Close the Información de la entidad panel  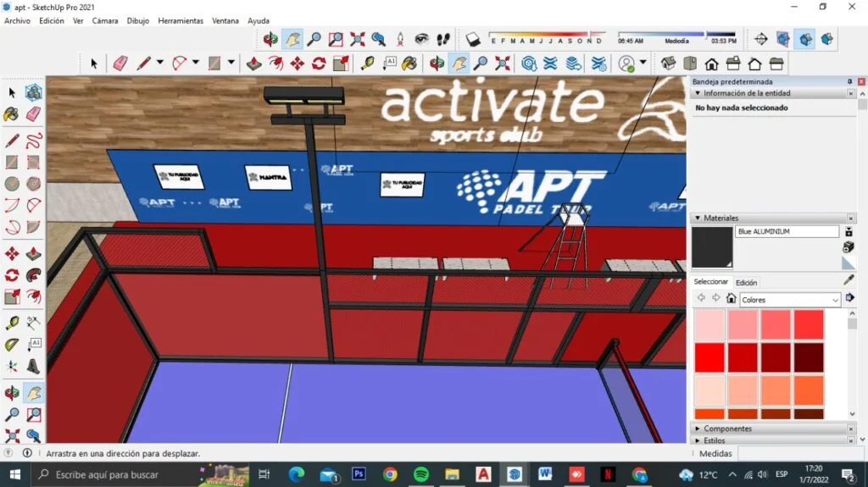851,93
